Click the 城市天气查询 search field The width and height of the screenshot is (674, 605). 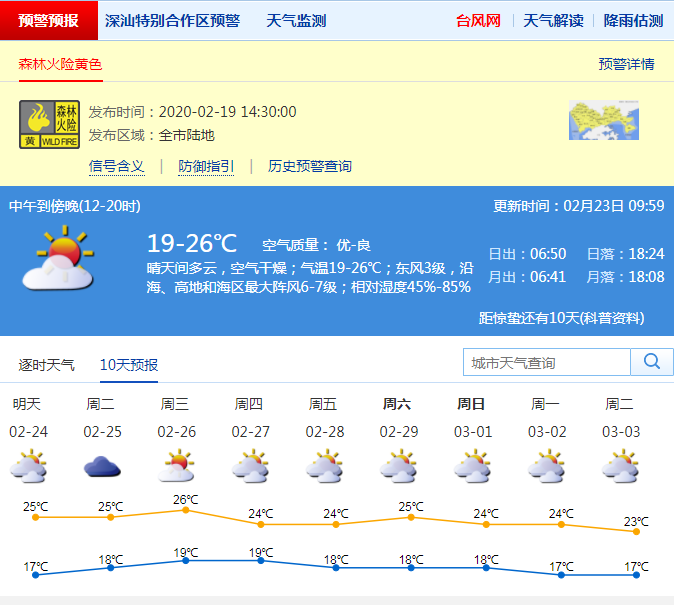546,362
